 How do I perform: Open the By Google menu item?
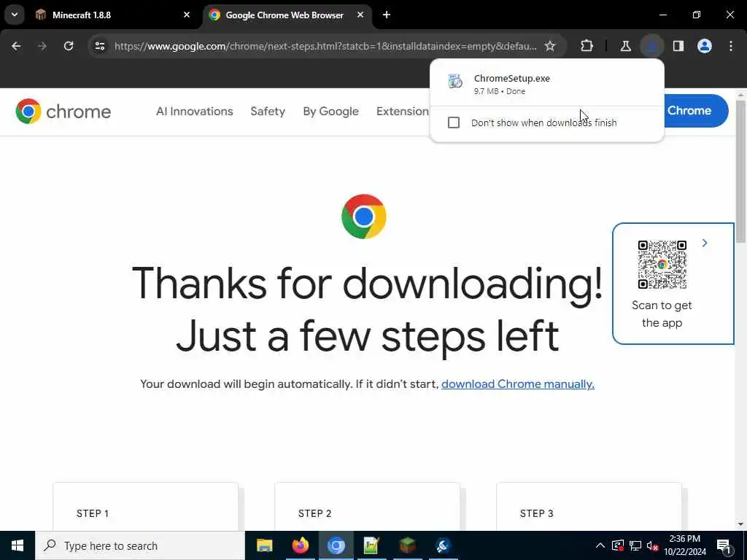tap(330, 111)
